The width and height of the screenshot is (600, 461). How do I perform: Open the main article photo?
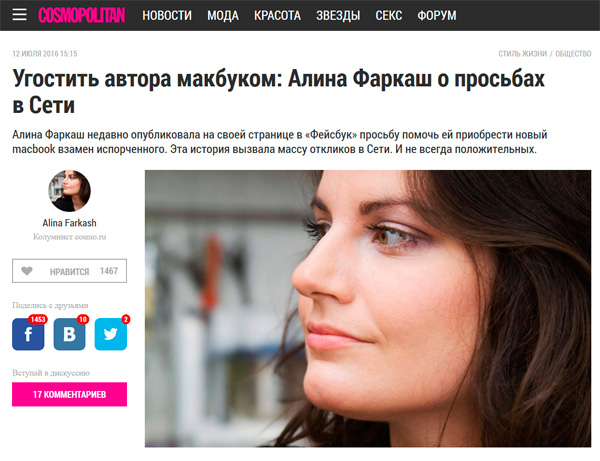368,308
